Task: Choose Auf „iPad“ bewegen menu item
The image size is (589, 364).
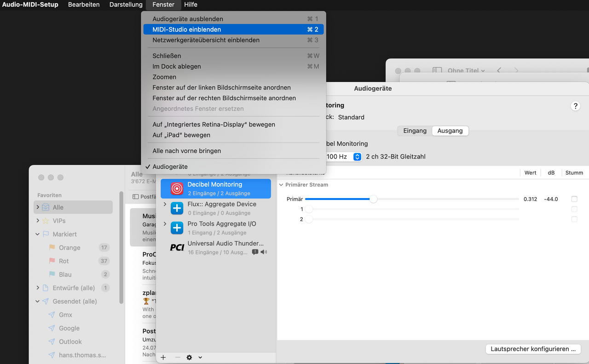Action: coord(233,135)
